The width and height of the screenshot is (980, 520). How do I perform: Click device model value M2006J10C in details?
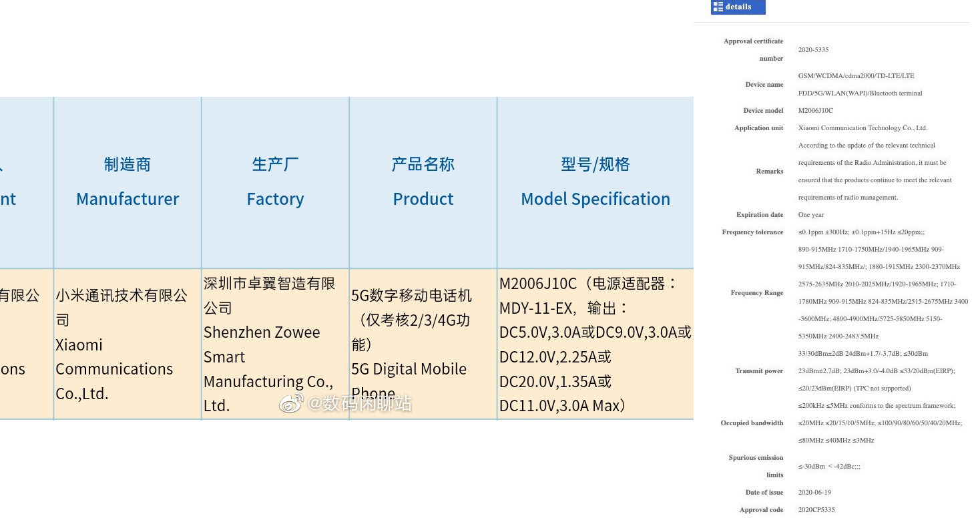pos(815,111)
